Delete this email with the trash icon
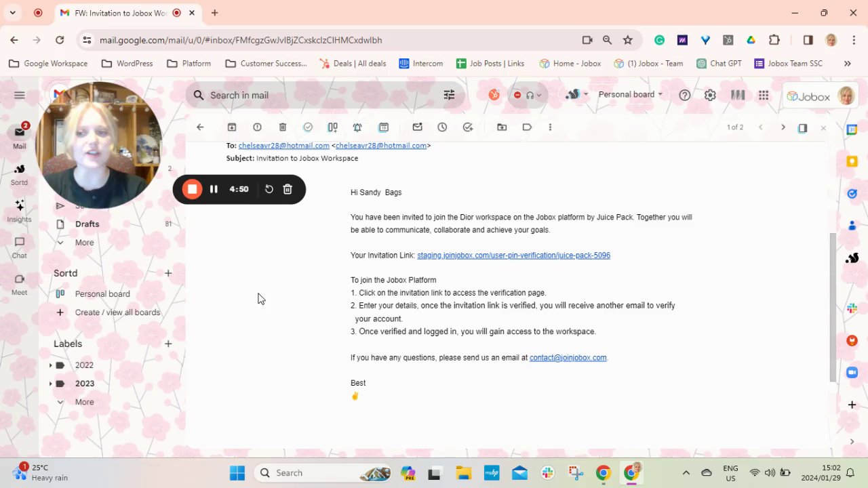 click(283, 127)
